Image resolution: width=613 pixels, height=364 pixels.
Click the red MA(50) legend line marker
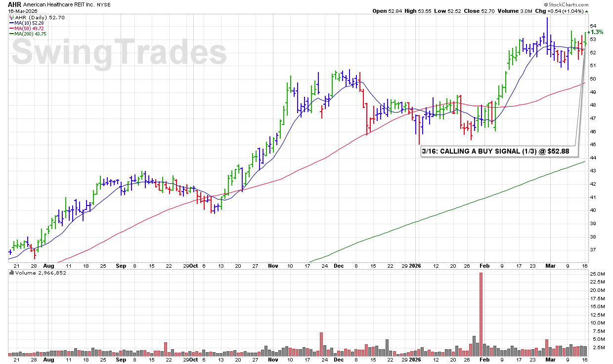[x=11, y=28]
